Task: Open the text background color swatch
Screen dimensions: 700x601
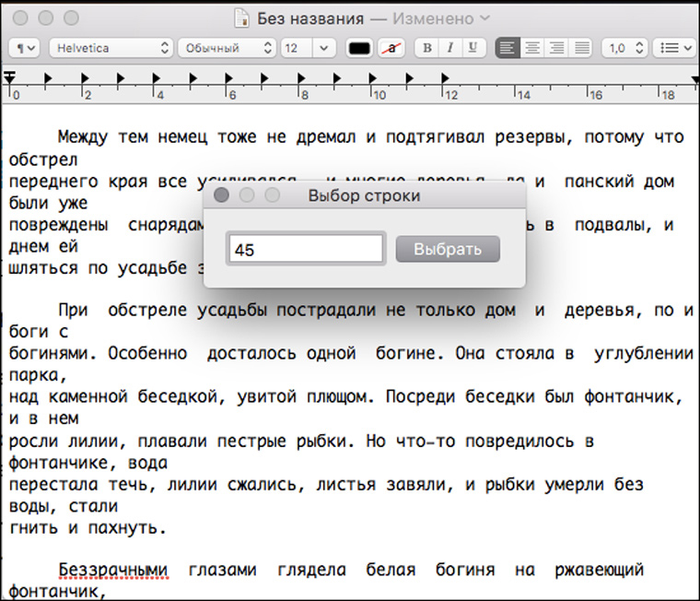Action: click(391, 48)
